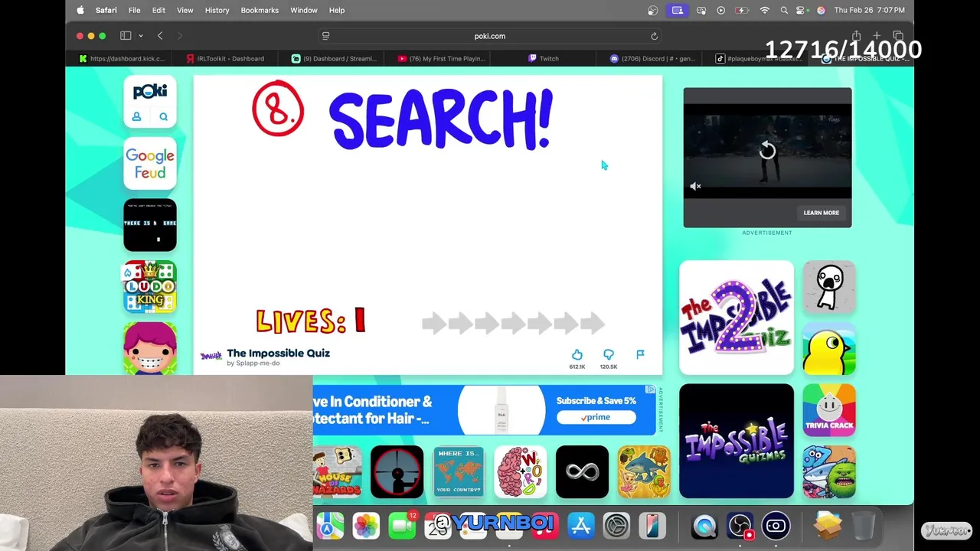The height and width of the screenshot is (551, 980).
Task: Open Where Is Your Country game
Action: (x=459, y=471)
